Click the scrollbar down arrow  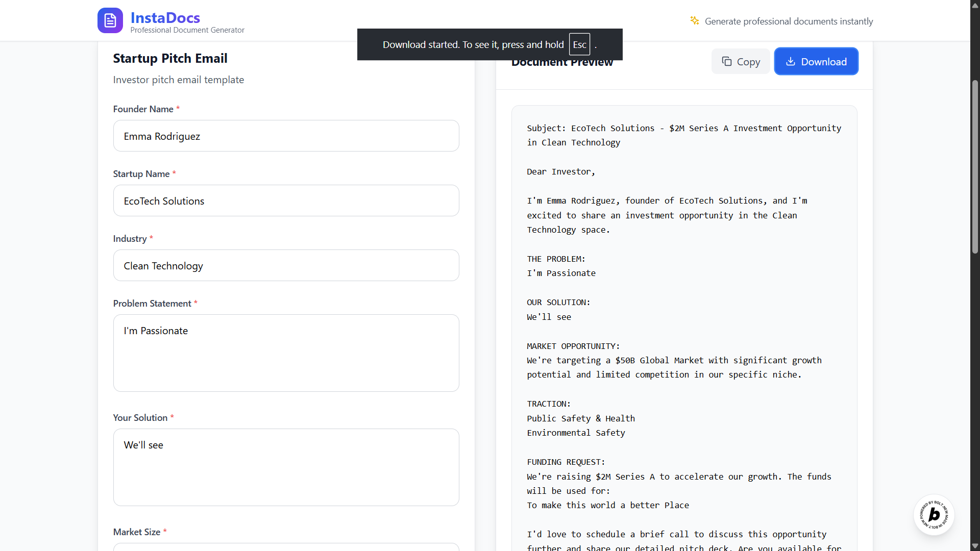[975, 546]
